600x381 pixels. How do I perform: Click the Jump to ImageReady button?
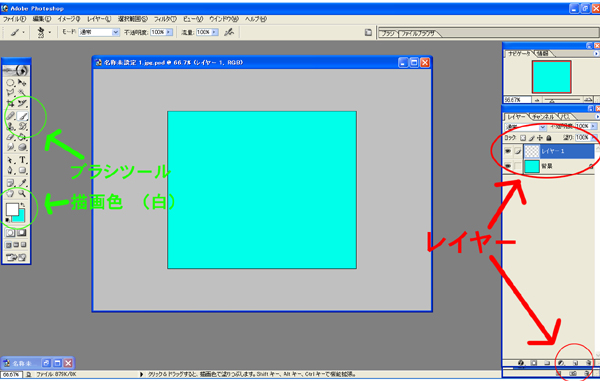[x=16, y=257]
